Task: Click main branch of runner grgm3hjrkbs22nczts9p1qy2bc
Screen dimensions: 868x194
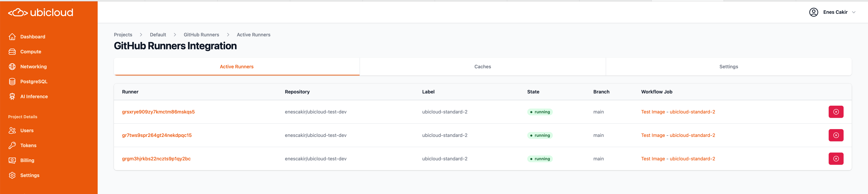Action: click(598, 158)
